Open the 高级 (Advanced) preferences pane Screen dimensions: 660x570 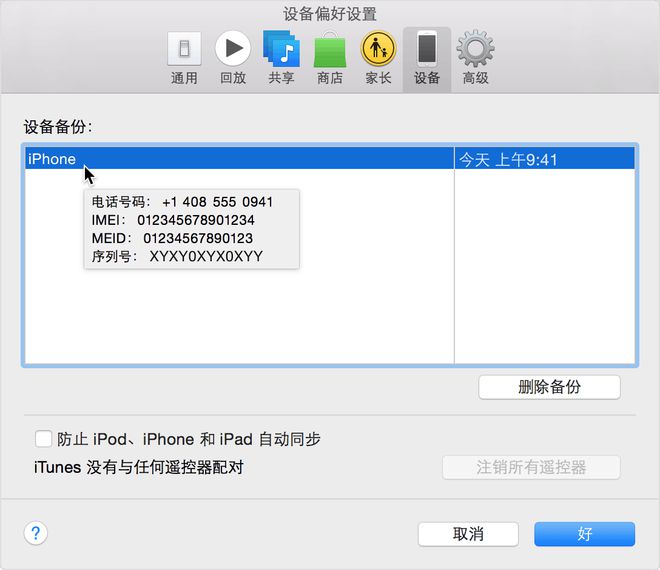[x=476, y=59]
